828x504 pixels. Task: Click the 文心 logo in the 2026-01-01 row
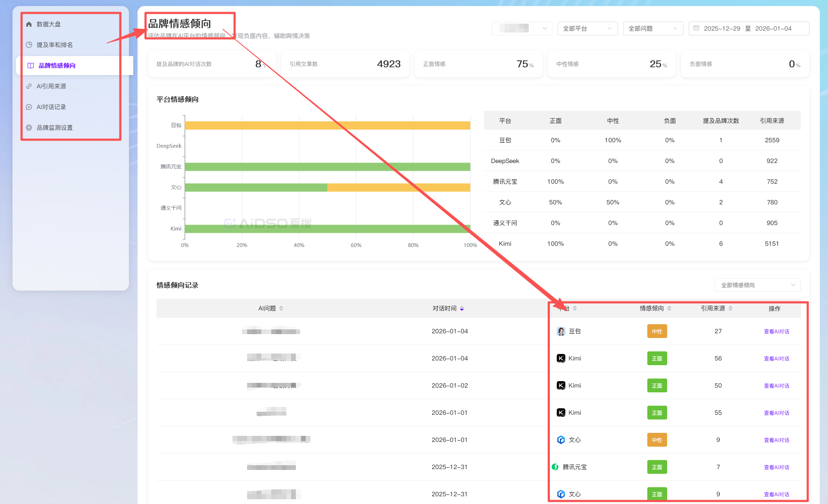[x=561, y=440]
